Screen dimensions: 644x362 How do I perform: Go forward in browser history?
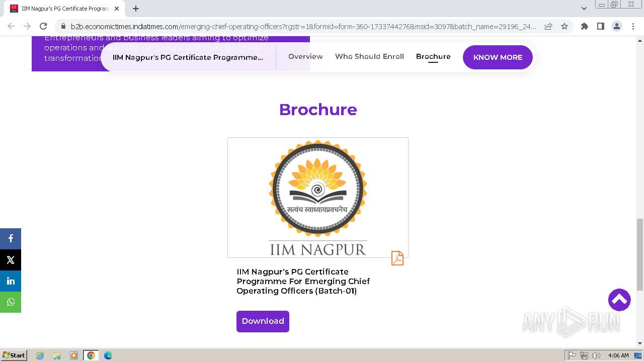pos(27,26)
